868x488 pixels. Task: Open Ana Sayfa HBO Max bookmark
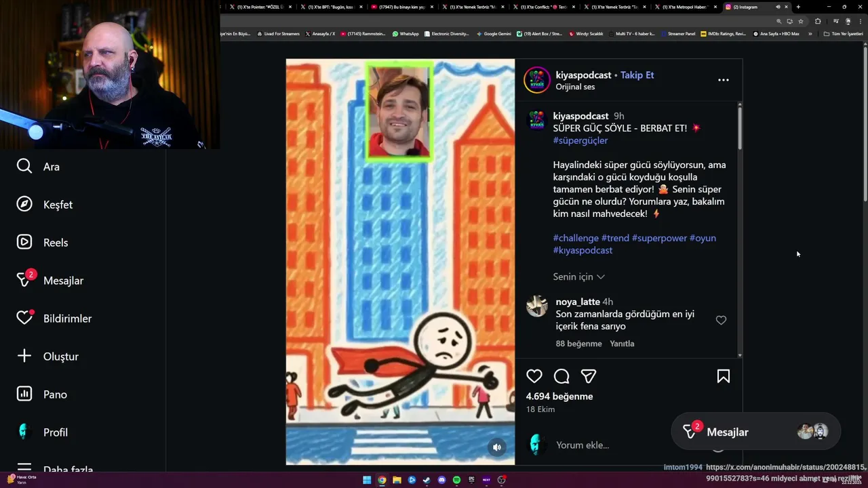[776, 33]
